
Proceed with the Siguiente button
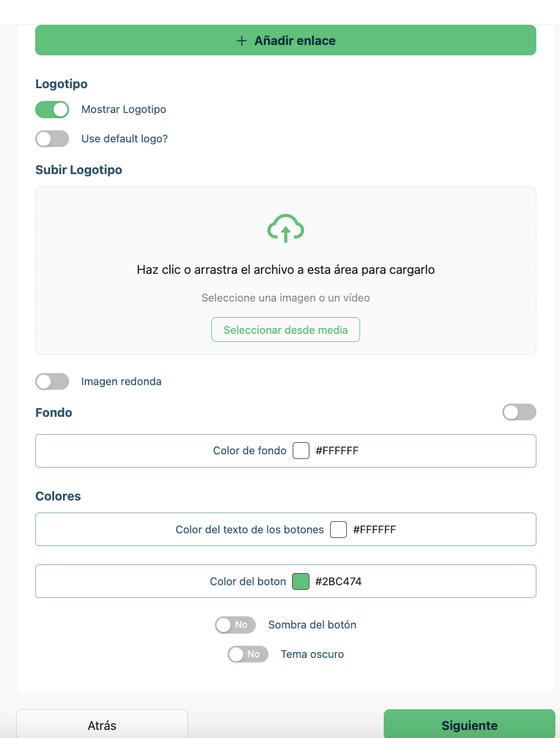[469, 725]
